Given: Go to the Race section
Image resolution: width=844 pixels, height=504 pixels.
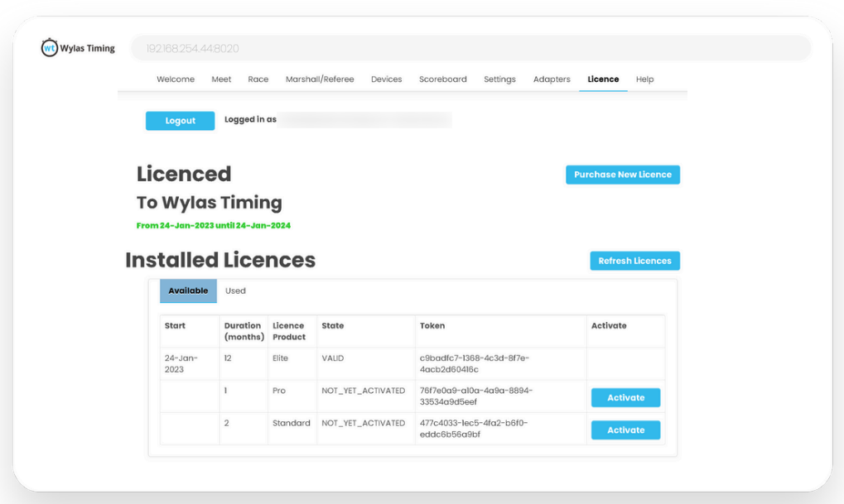Looking at the screenshot, I should pos(258,79).
